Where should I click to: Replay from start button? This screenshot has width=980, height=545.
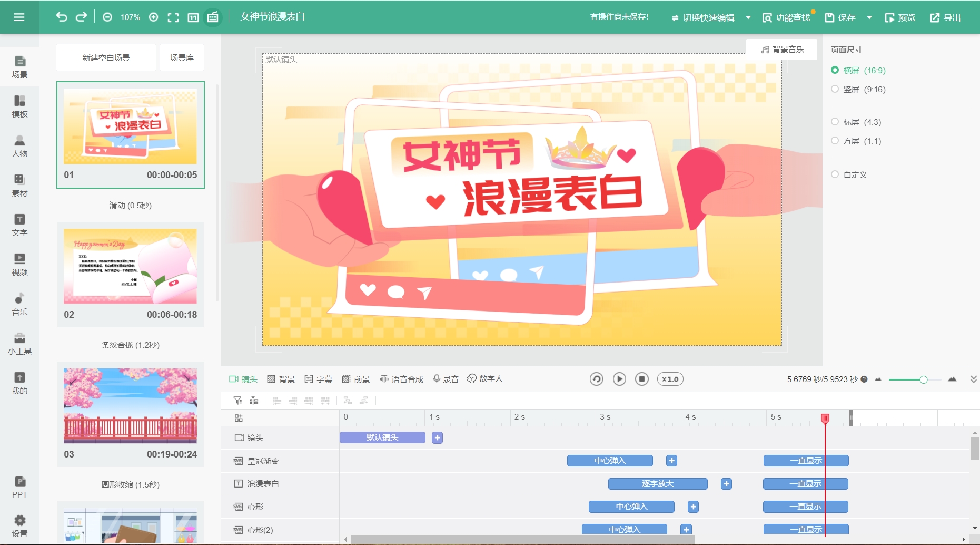[x=596, y=379]
